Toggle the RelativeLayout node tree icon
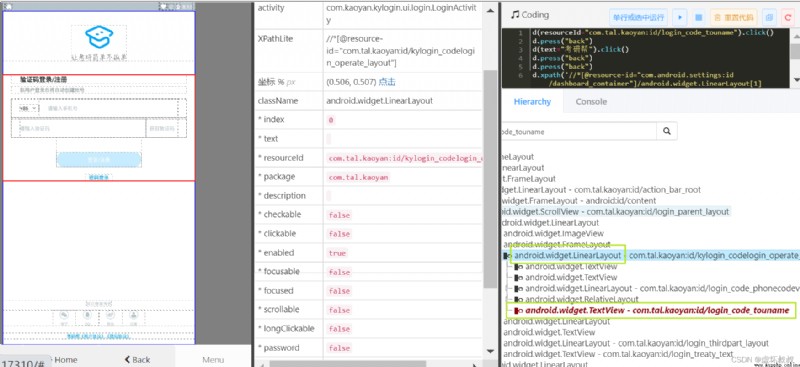This screenshot has height=367, width=800. (x=518, y=299)
